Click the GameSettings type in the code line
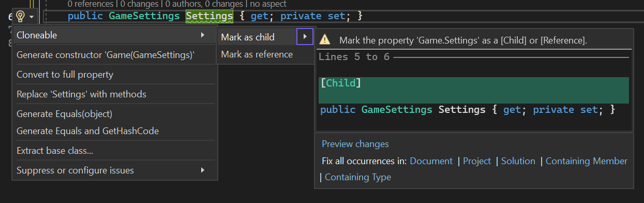Viewport: 644px width, 203px height. pos(144,16)
